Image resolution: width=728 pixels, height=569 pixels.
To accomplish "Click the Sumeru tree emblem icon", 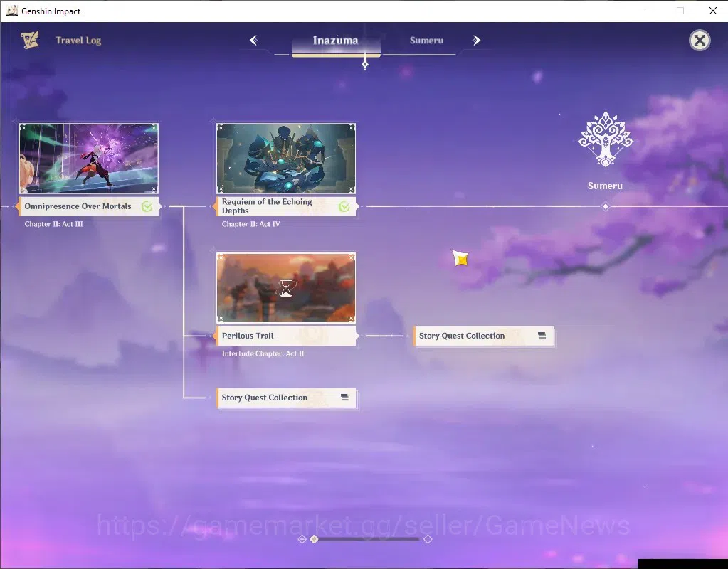I will pos(606,139).
